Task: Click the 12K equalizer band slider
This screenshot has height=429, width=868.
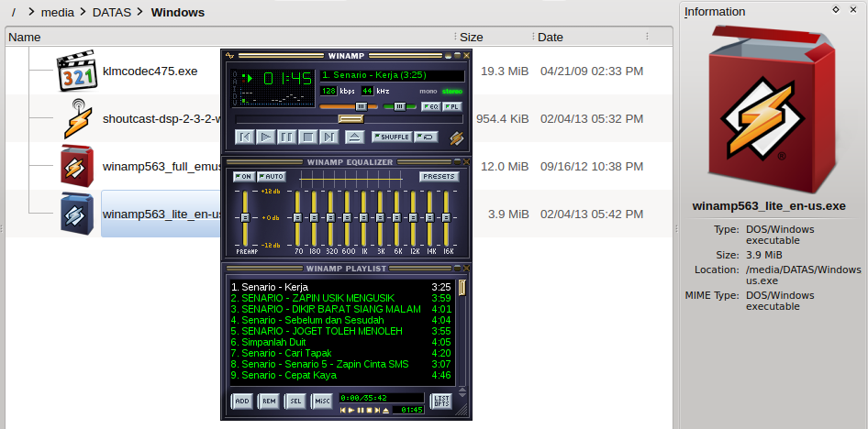Action: click(413, 218)
